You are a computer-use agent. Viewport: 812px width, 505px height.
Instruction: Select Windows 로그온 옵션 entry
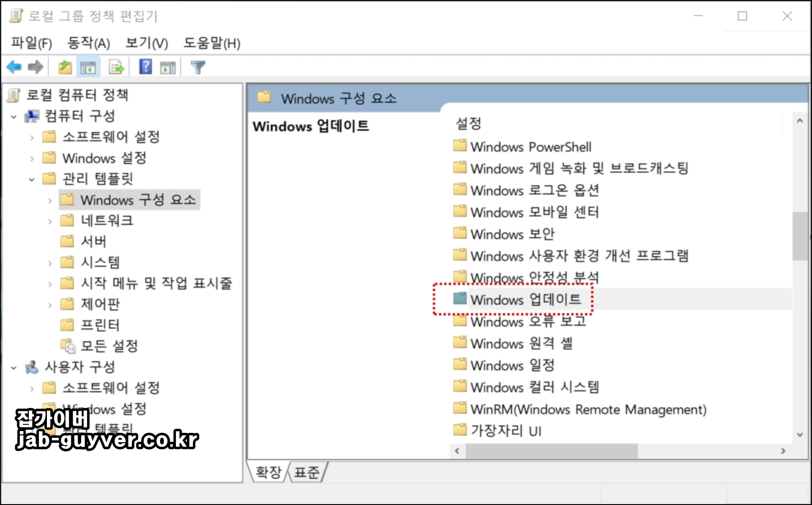click(535, 190)
